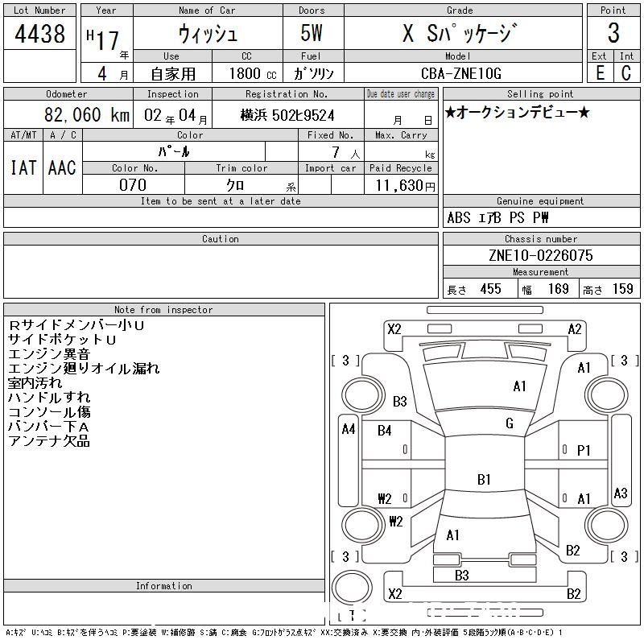Click car name ウィッシュ
The width and height of the screenshot is (644, 644).
[208, 34]
